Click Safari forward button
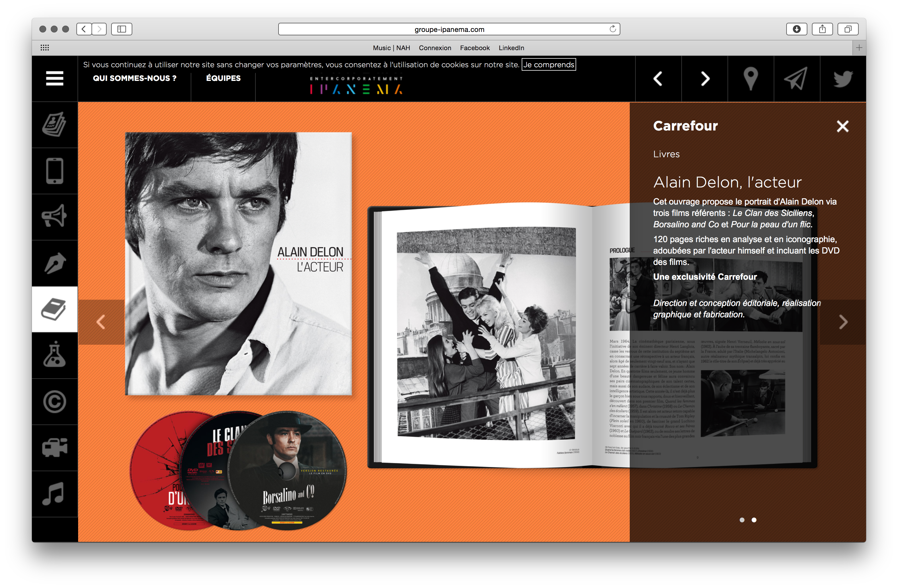The width and height of the screenshot is (898, 588). pos(99,29)
